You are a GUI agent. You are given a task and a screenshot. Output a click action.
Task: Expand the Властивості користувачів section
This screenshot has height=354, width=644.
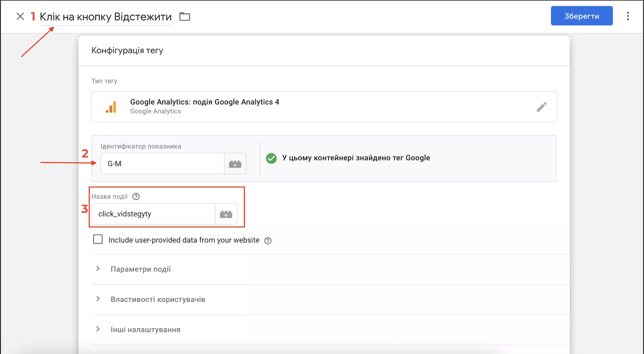tap(98, 299)
